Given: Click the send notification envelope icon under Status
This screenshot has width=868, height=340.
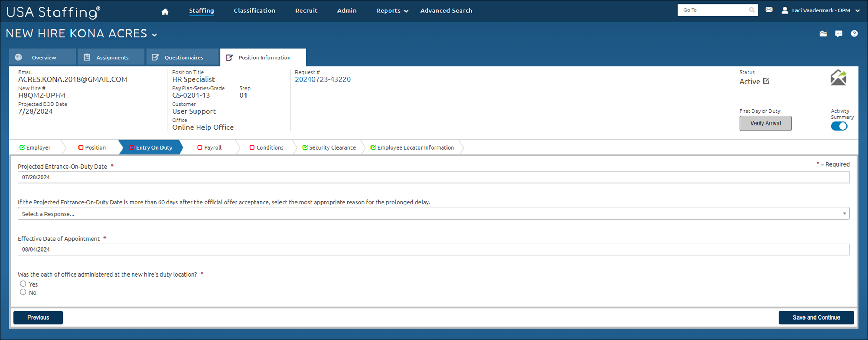Looking at the screenshot, I should pos(838,78).
